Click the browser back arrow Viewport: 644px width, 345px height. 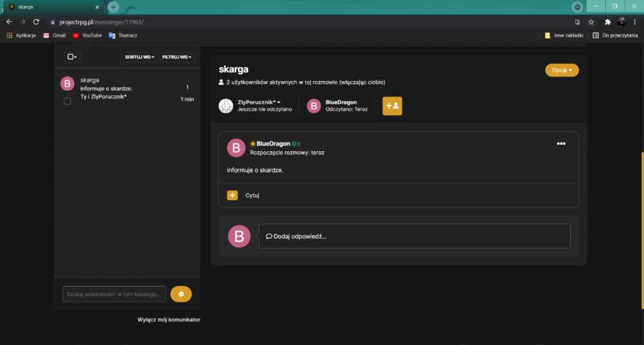(x=10, y=22)
